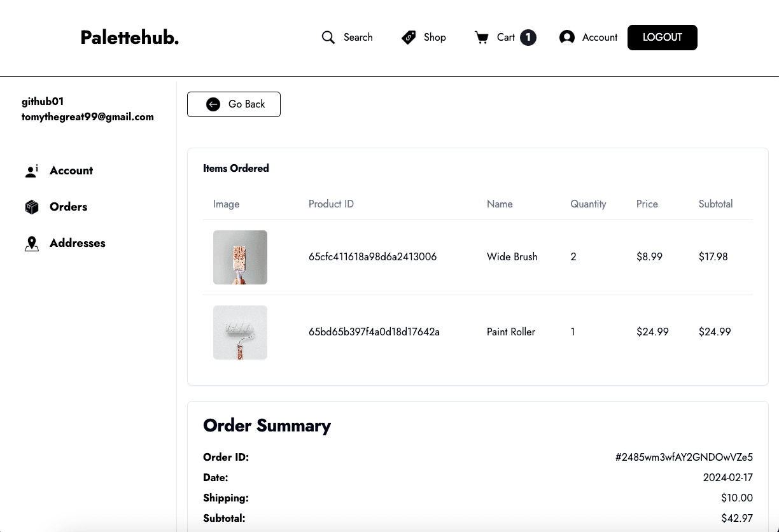Click the Wide Brush product thumbnail
The image size is (779, 532).
(x=240, y=257)
